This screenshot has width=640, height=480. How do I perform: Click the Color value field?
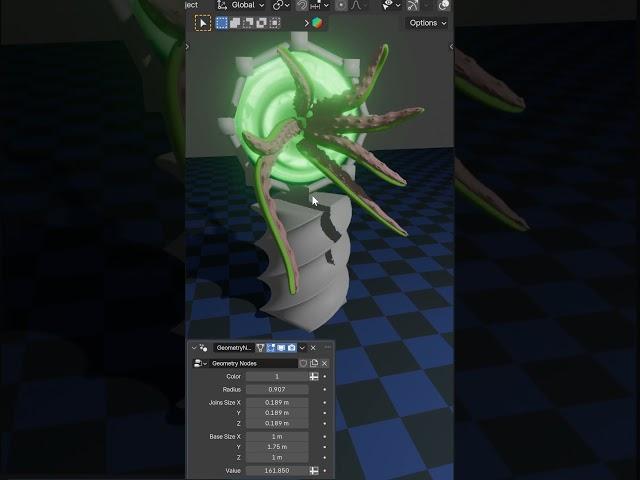coord(277,376)
